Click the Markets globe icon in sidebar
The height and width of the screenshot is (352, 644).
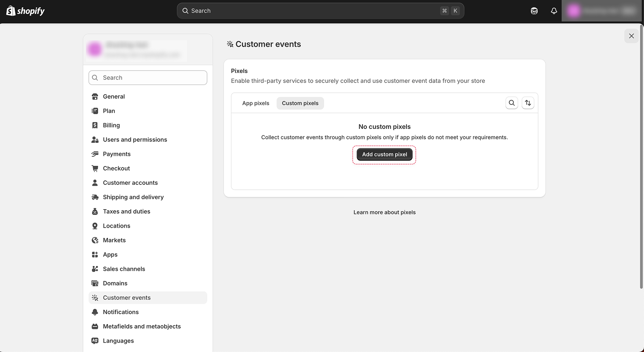[95, 240]
